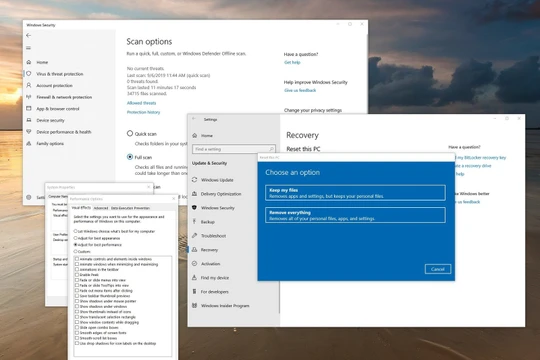Switch to Advanced tab in Performance Options
540x360 pixels.
tap(101, 208)
